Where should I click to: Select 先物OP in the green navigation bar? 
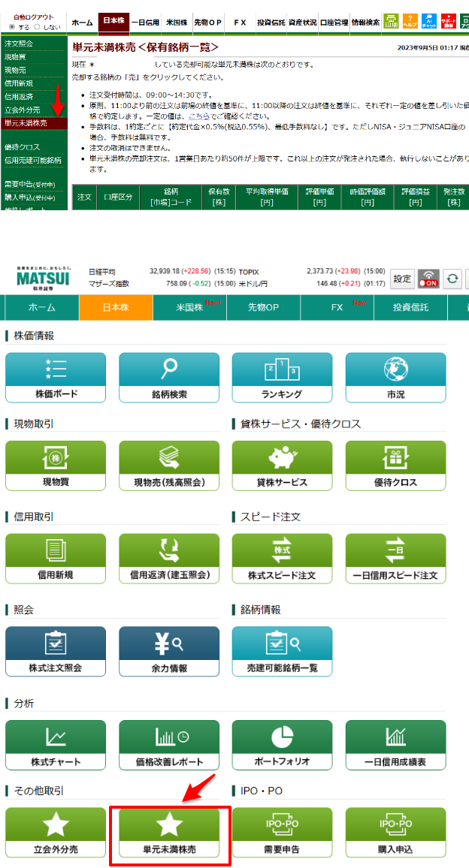click(x=263, y=307)
